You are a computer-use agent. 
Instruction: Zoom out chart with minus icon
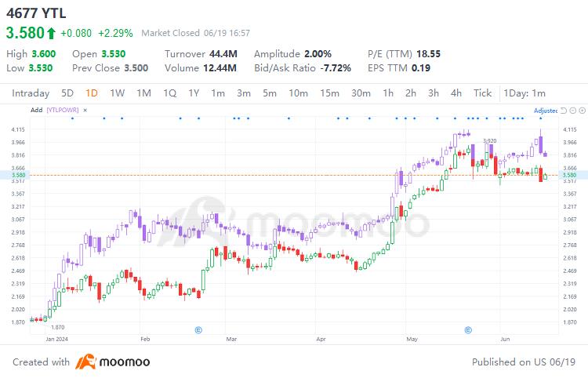(x=572, y=111)
